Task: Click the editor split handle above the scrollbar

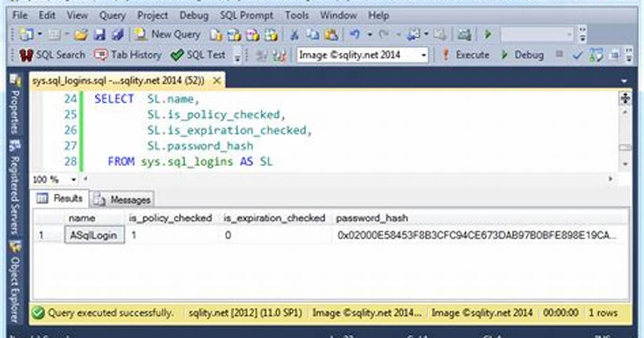Action: [625, 98]
